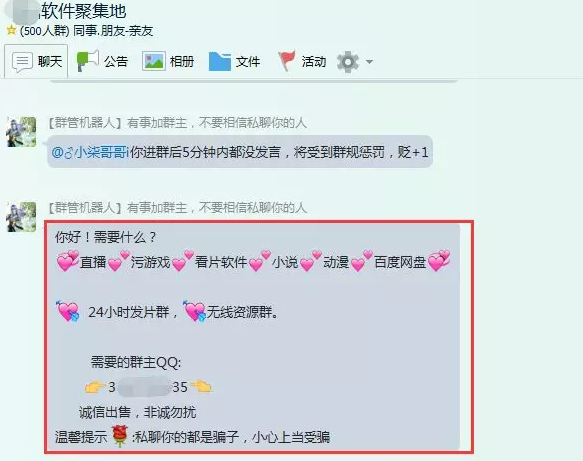583x461 pixels.
Task: Expand the dropdown arrow beside the gear
Action: (x=369, y=62)
